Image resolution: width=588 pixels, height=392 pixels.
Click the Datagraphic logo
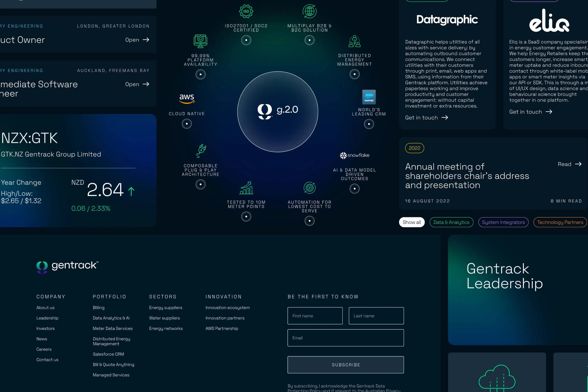click(x=447, y=20)
